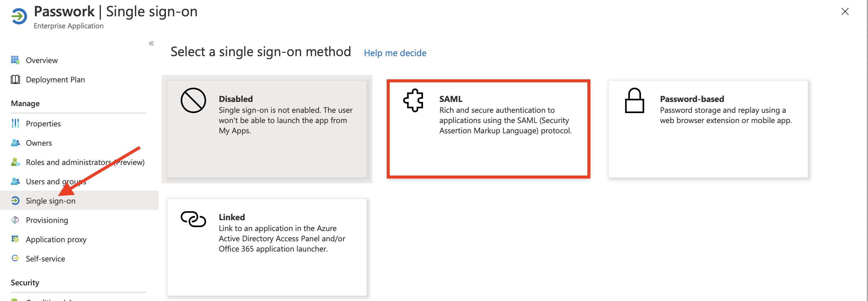Click the Overview icon in sidebar
The width and height of the screenshot is (868, 301).
coord(15,60)
